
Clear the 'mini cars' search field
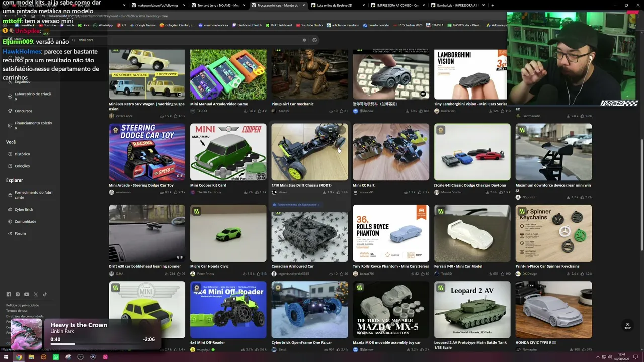point(304,40)
